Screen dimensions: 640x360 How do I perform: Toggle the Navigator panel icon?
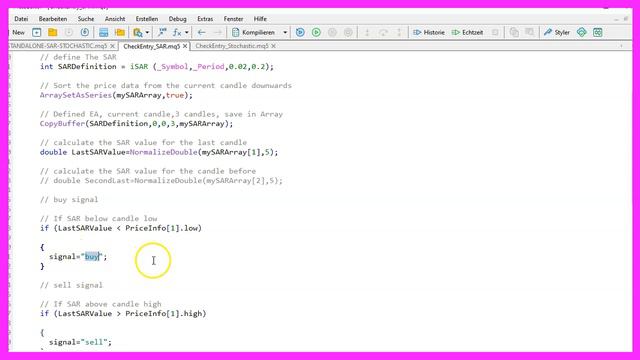(104, 32)
